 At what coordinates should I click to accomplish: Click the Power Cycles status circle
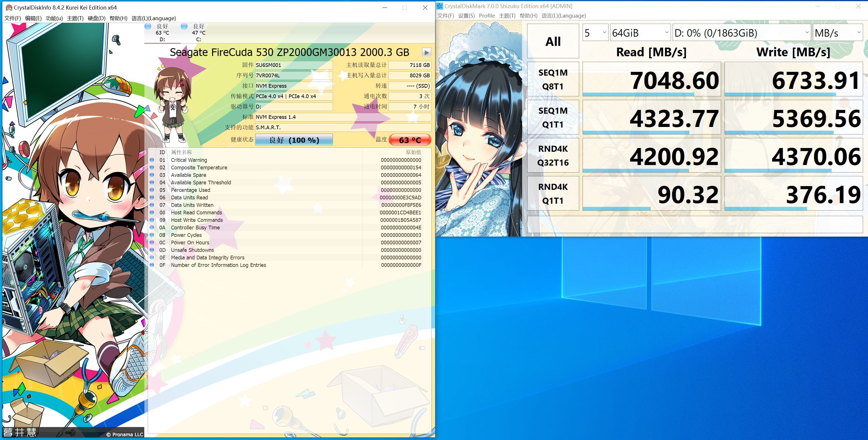tap(152, 235)
